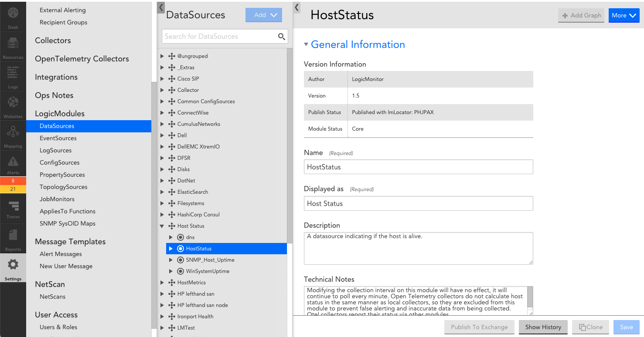Image resolution: width=644 pixels, height=337 pixels.
Task: Expand the @ungrouped tree group
Action: tap(162, 56)
